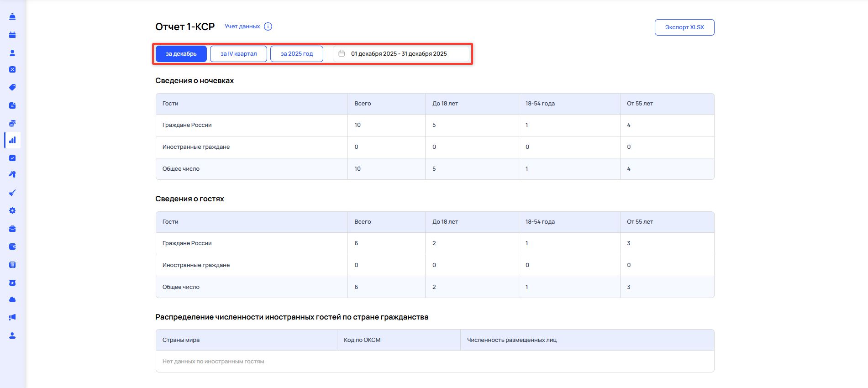Open the calculator icon in the sidebar
This screenshot has height=388, width=868.
click(12, 265)
